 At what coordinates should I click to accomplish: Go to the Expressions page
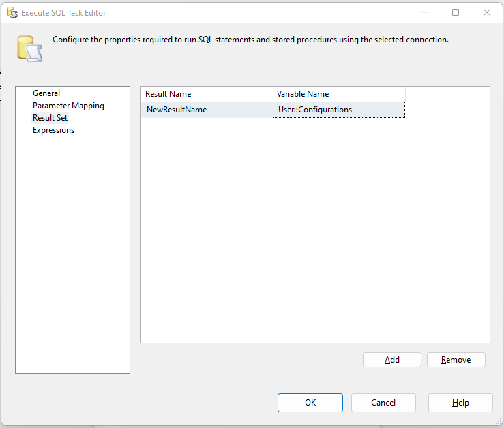(53, 130)
